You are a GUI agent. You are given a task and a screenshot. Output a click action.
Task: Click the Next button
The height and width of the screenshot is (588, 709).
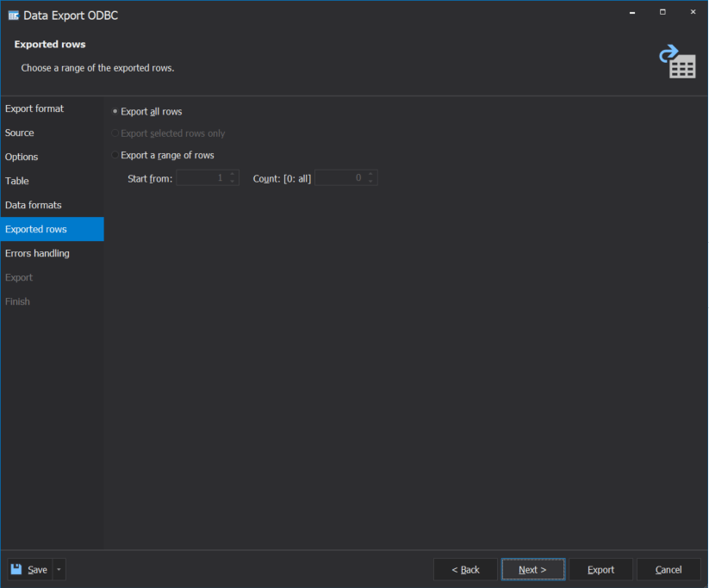[532, 569]
